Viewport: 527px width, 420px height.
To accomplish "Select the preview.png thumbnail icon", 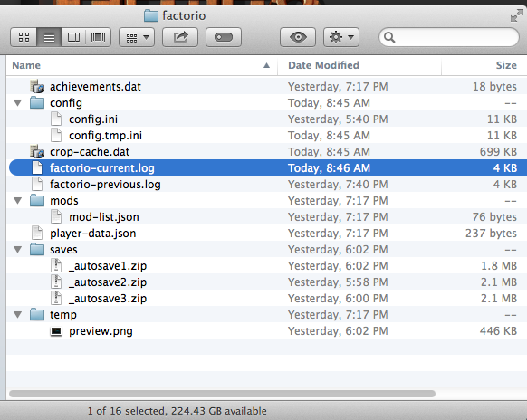I will 56,331.
